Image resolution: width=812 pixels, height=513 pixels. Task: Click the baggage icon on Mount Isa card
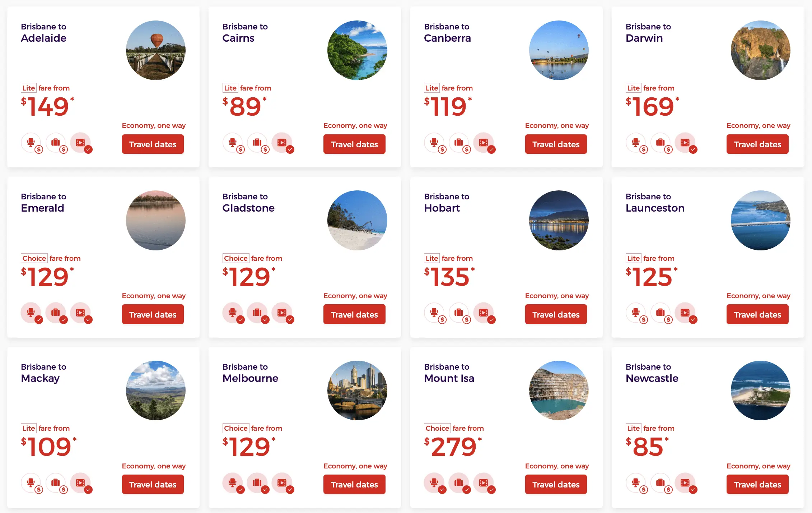pyautogui.click(x=459, y=483)
